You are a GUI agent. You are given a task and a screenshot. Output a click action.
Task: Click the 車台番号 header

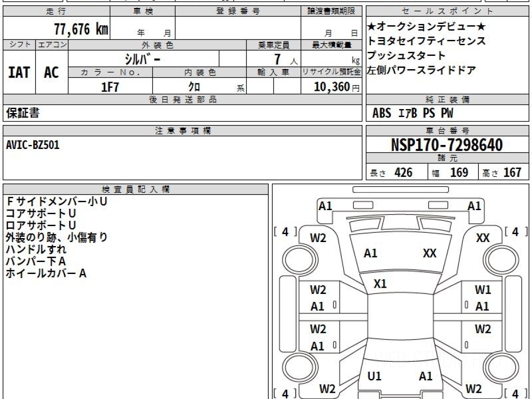click(x=447, y=131)
